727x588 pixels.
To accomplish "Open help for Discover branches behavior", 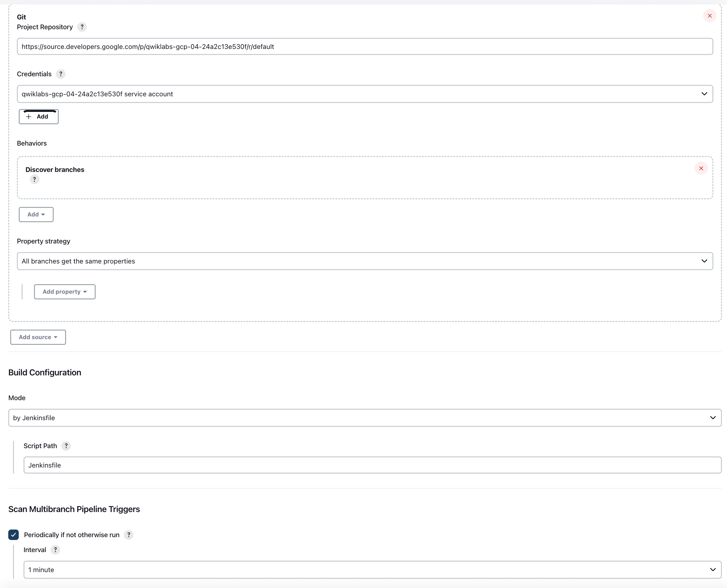I will 34,180.
